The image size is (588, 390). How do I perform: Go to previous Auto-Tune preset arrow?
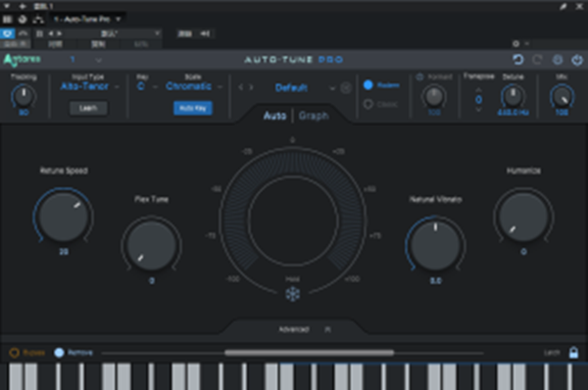241,87
